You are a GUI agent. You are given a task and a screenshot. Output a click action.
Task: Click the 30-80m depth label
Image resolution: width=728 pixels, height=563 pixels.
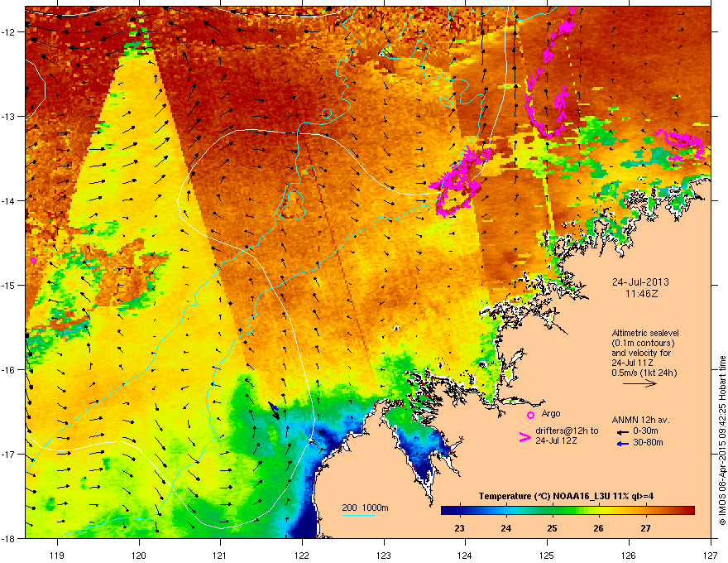click(648, 443)
